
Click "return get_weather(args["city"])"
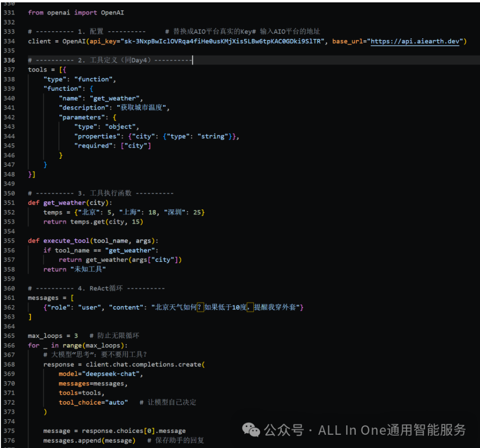[120, 260]
